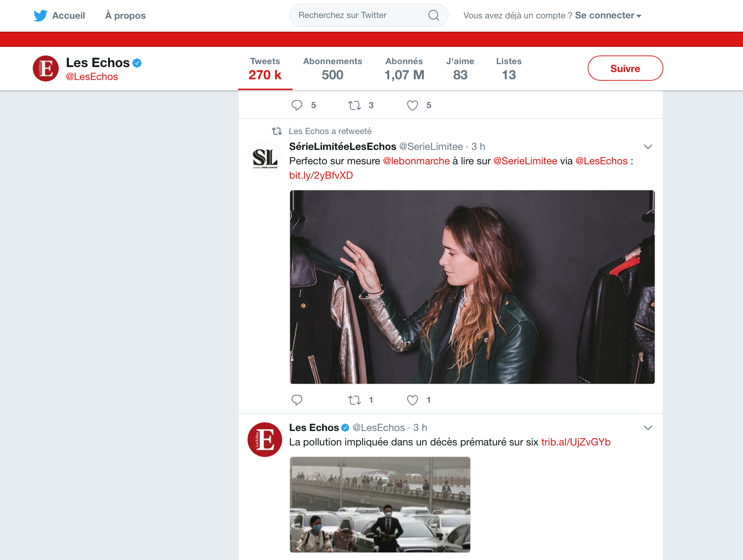The width and height of the screenshot is (743, 560).
Task: Click the search magnifier icon
Action: point(433,15)
